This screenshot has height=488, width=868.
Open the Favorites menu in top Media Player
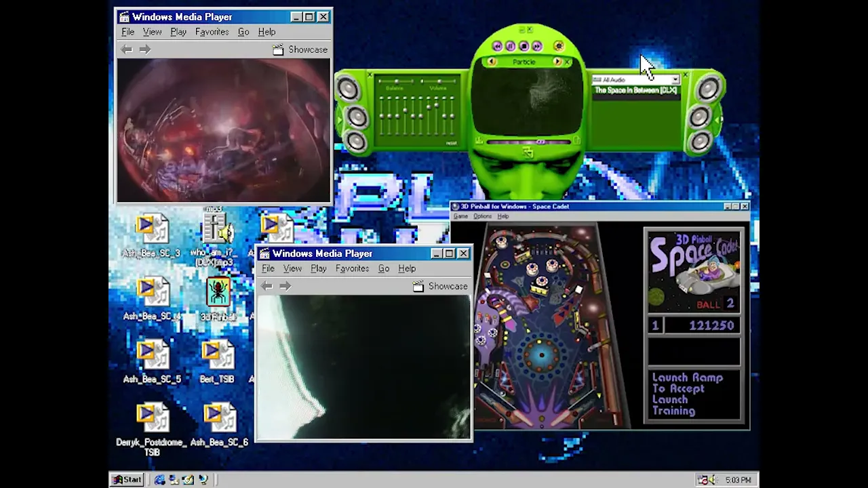[212, 32]
